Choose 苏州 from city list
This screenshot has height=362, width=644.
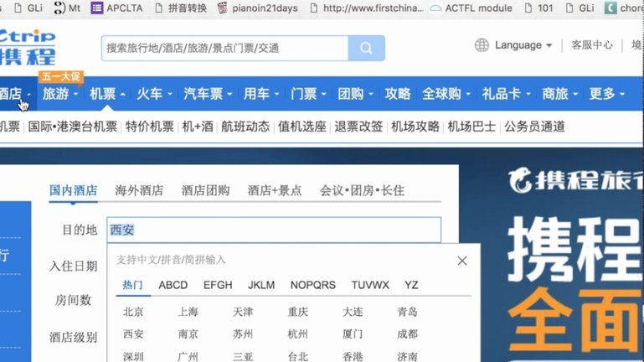[x=243, y=334]
